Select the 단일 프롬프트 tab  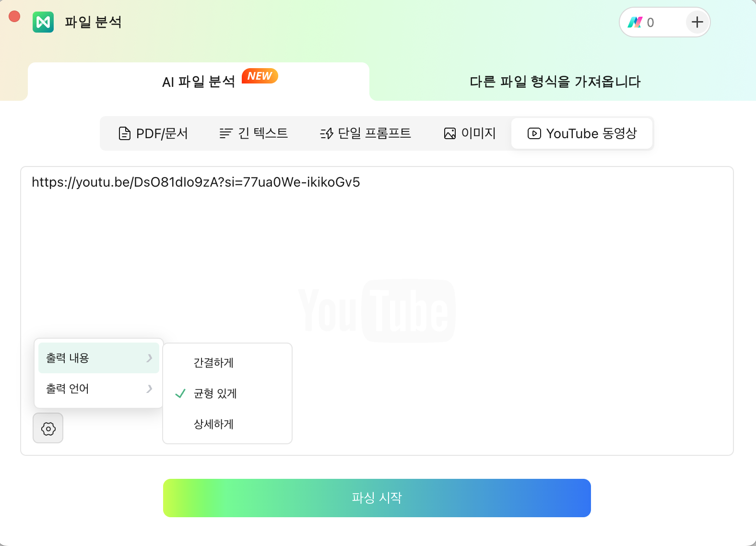tap(366, 133)
